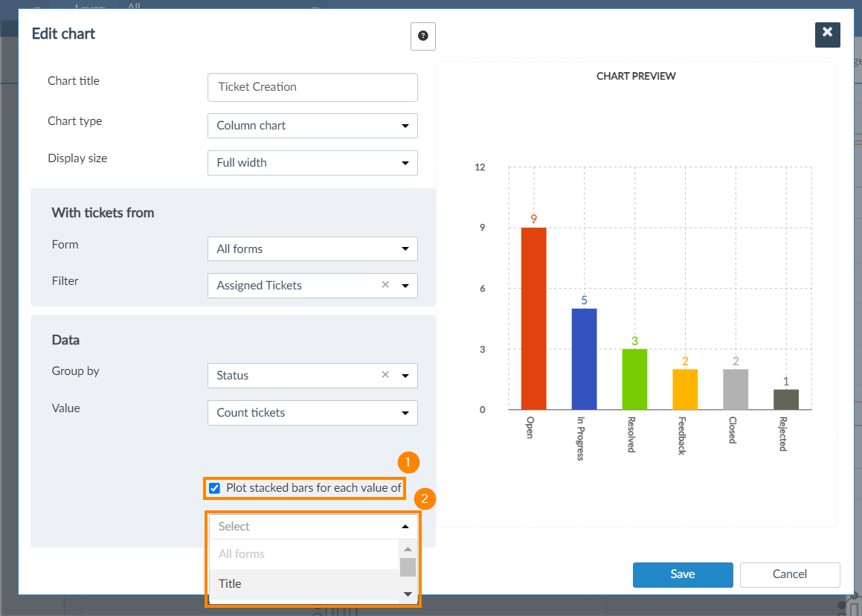The height and width of the screenshot is (616, 862).
Task: Click the red Open bar in preview
Action: (x=533, y=318)
